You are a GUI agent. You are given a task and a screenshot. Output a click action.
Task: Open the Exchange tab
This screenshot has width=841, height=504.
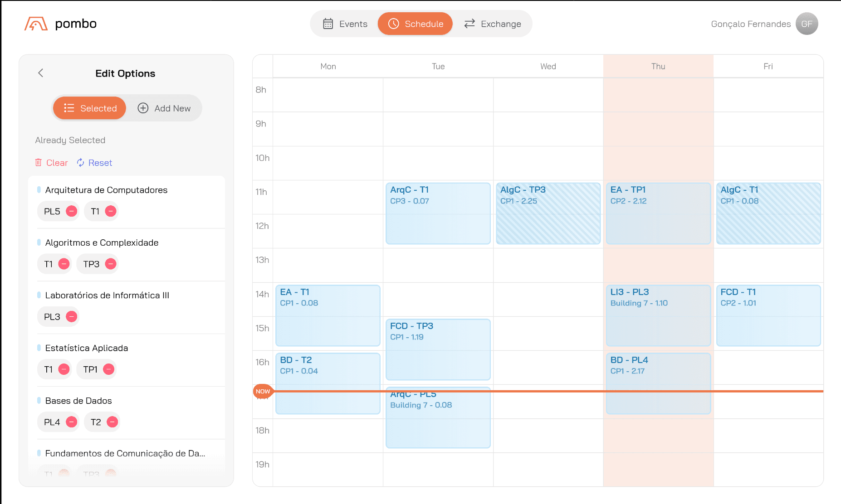point(493,24)
